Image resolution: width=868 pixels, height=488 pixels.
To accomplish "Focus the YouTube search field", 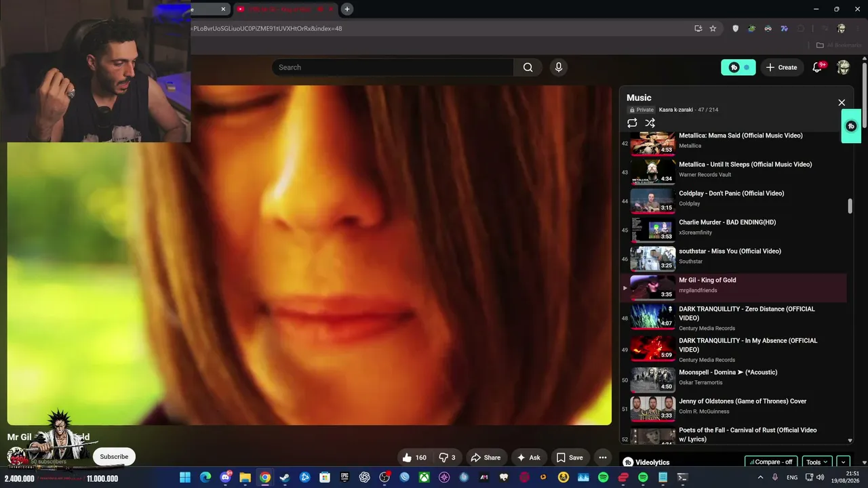I will tap(393, 67).
